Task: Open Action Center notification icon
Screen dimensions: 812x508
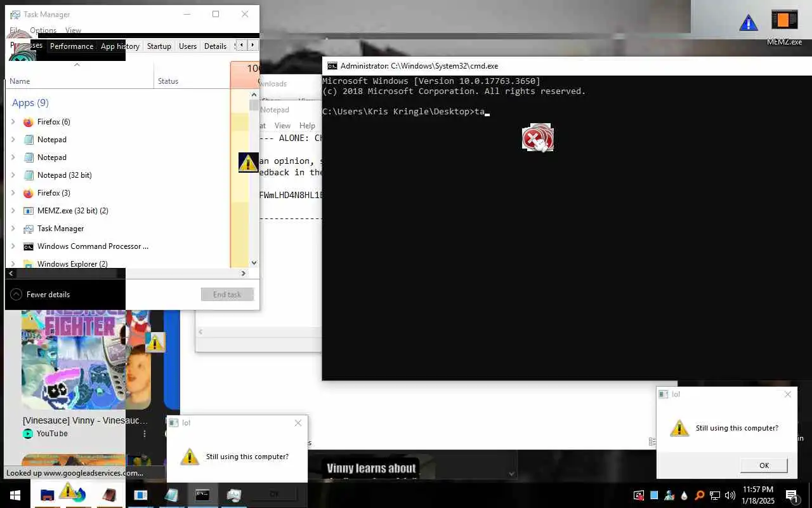Action: point(792,495)
